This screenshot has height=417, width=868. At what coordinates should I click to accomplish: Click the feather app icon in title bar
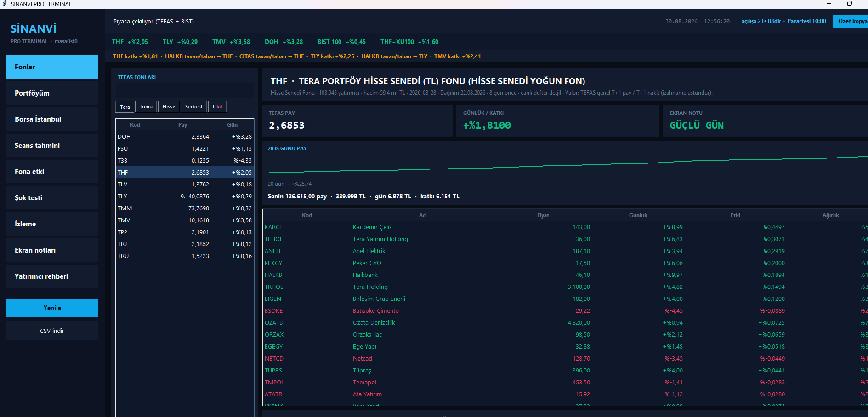pos(4,4)
